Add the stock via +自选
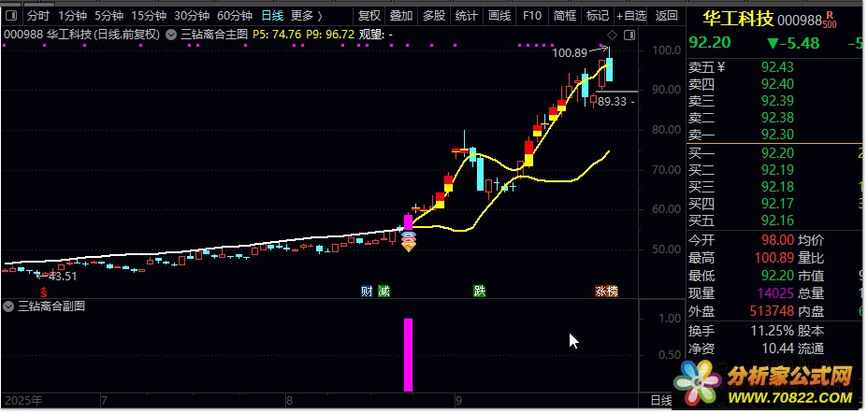868x413 pixels. [x=631, y=15]
